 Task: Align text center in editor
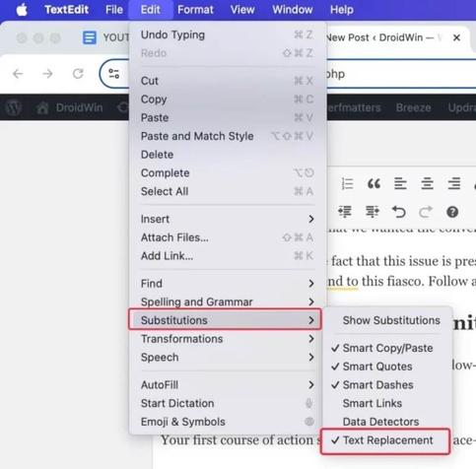tap(427, 183)
